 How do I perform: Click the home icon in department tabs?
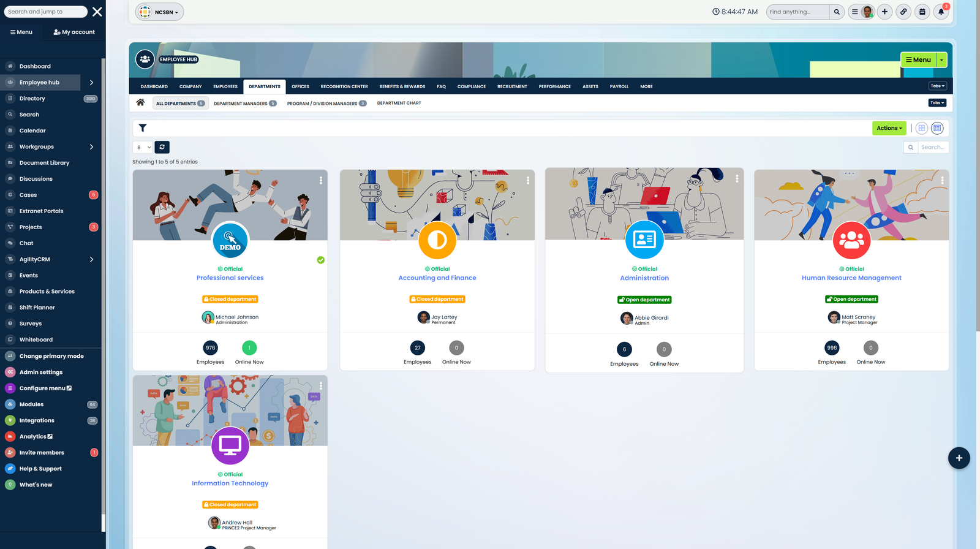coord(140,103)
